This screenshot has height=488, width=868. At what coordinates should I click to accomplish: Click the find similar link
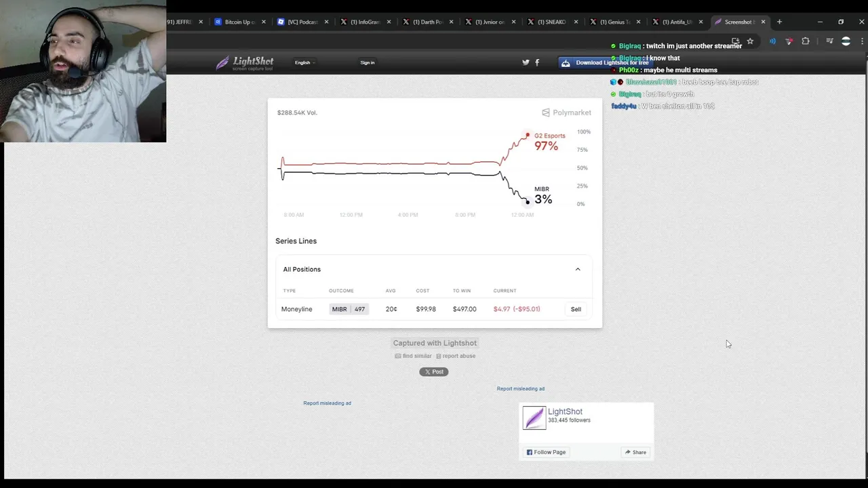point(414,356)
